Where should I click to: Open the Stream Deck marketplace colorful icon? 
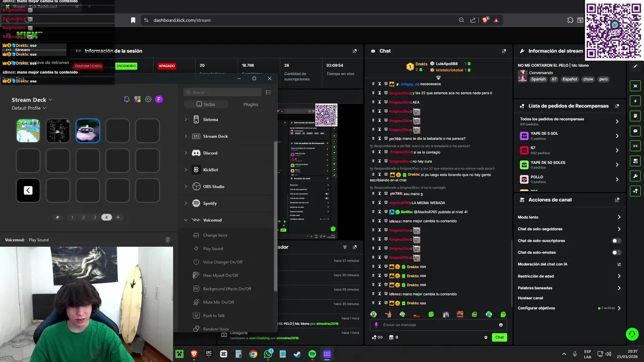137,99
